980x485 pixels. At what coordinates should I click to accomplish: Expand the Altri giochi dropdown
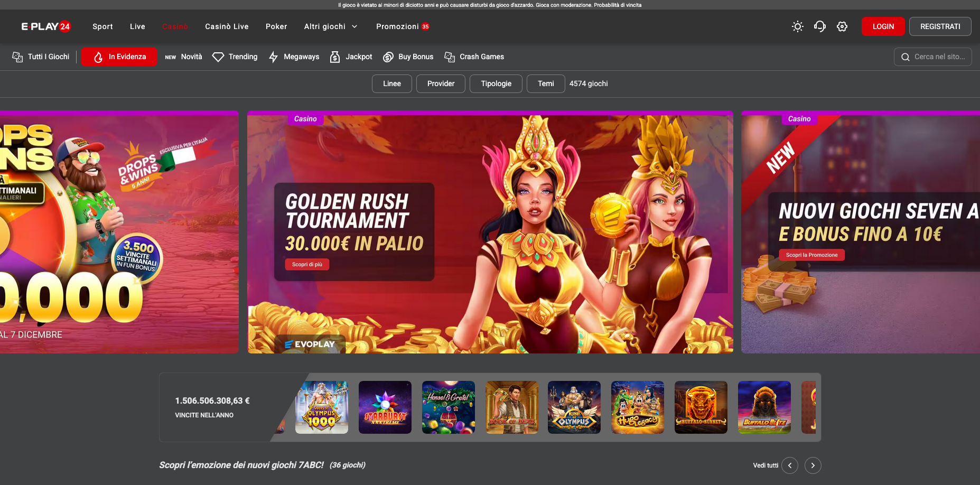coord(330,26)
